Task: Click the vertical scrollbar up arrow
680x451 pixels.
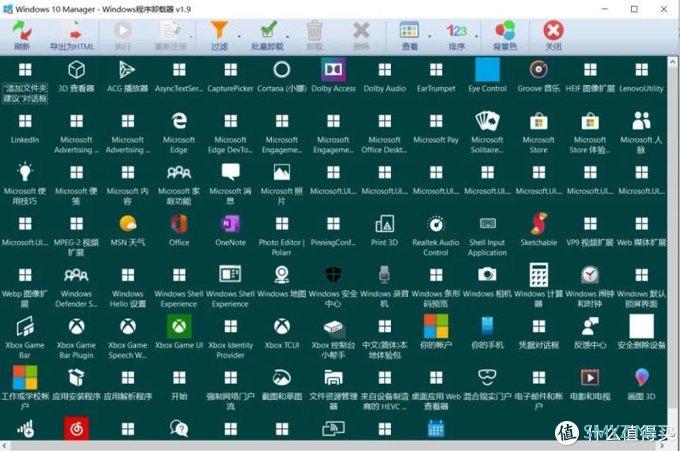Action: [673, 62]
